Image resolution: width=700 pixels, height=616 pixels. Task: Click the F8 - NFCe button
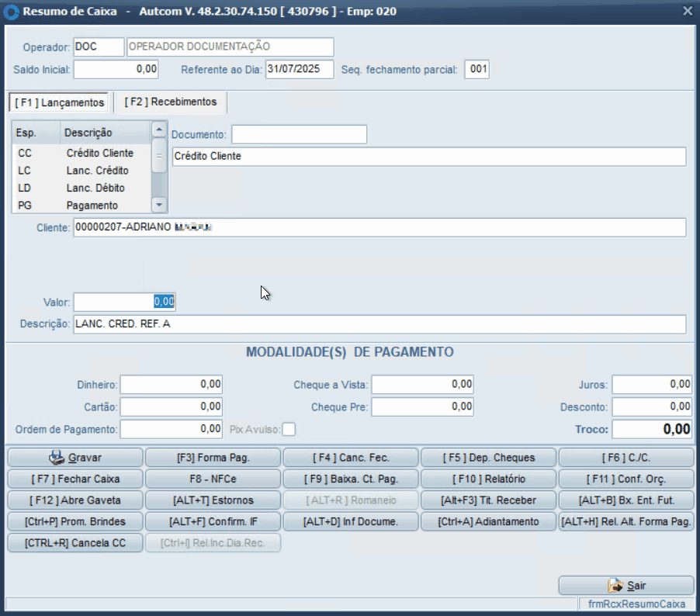(213, 479)
